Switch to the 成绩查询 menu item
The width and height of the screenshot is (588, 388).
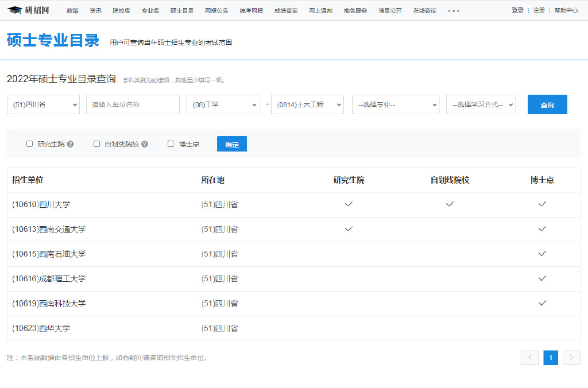[286, 10]
